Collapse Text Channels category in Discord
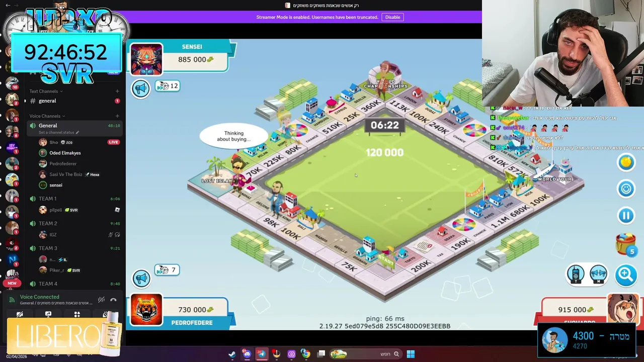The width and height of the screenshot is (644, 362). (x=46, y=91)
